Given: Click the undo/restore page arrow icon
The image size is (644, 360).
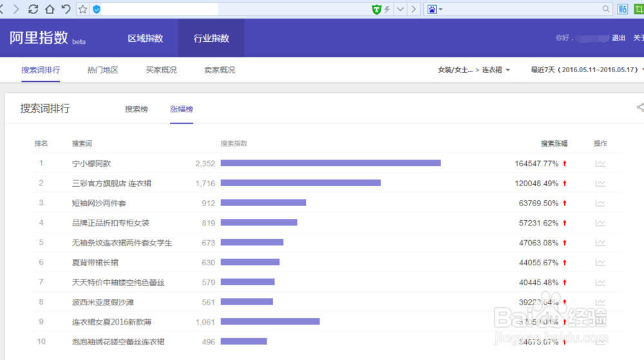Looking at the screenshot, I should point(66,9).
